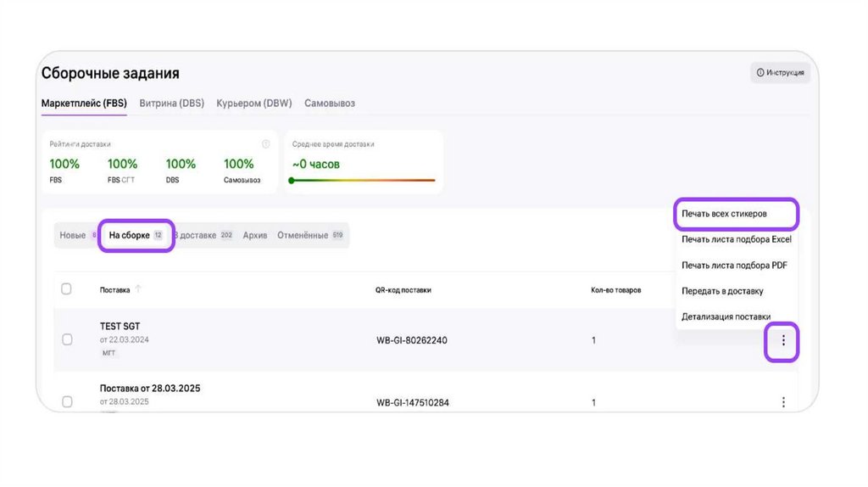
Task: Click QR code WB-GI-80262240
Action: 412,340
